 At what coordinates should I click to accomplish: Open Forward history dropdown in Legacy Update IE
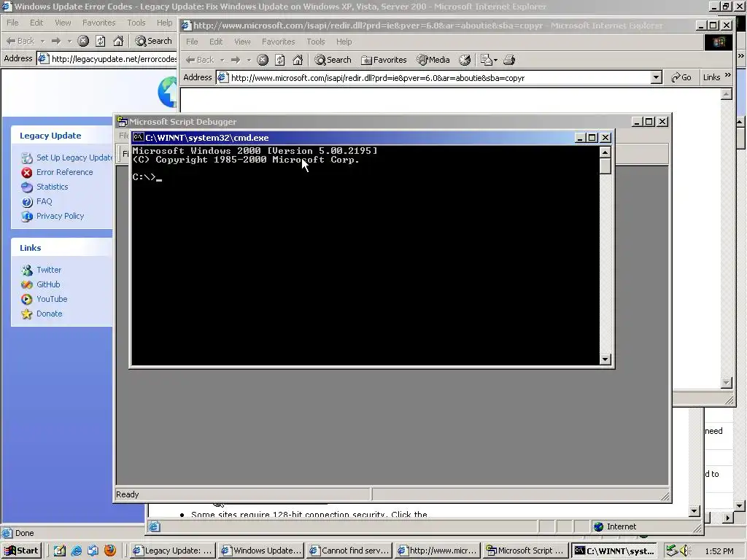point(69,42)
